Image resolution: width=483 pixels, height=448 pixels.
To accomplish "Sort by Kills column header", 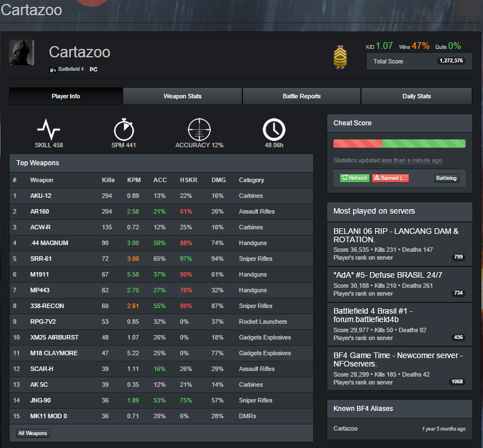I will coord(108,180).
